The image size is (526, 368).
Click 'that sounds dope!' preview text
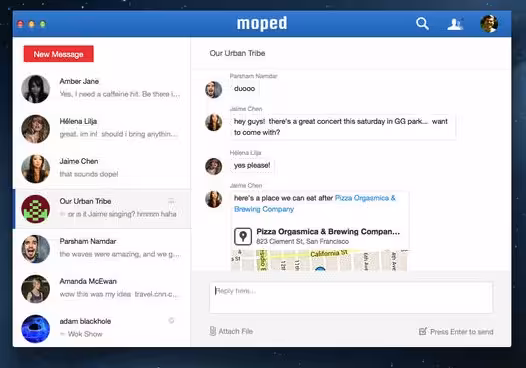coord(89,174)
